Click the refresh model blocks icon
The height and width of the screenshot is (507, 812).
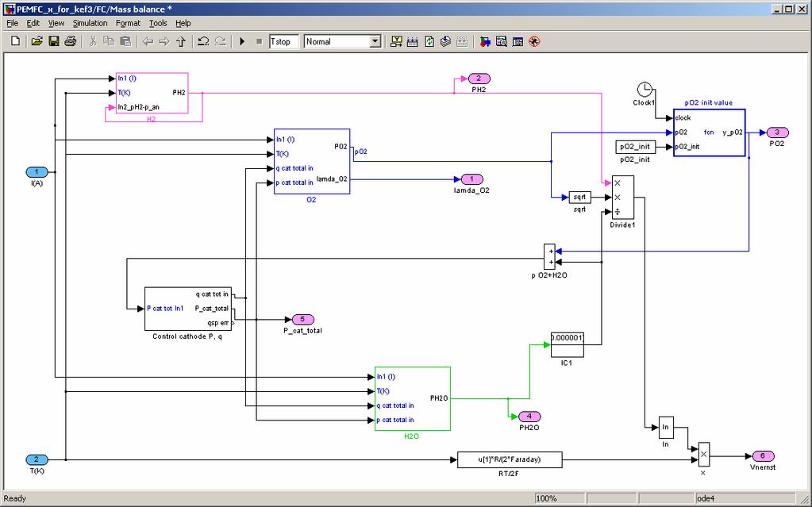[x=429, y=41]
